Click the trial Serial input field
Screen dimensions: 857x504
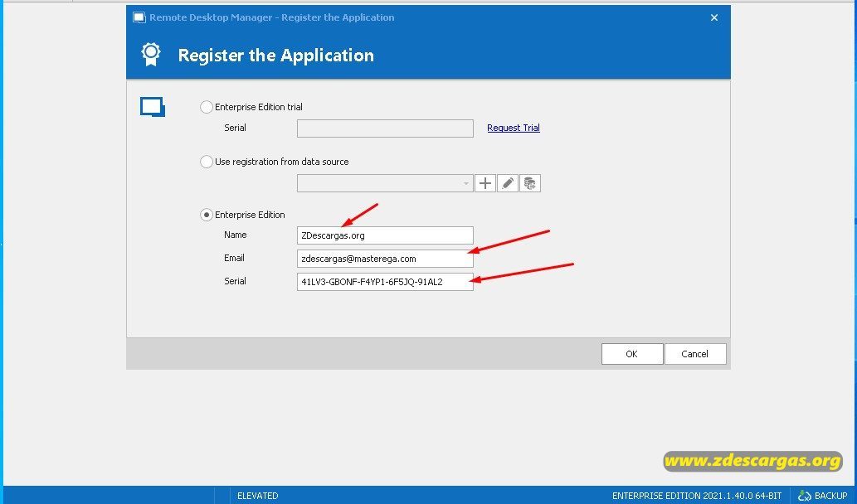[385, 128]
